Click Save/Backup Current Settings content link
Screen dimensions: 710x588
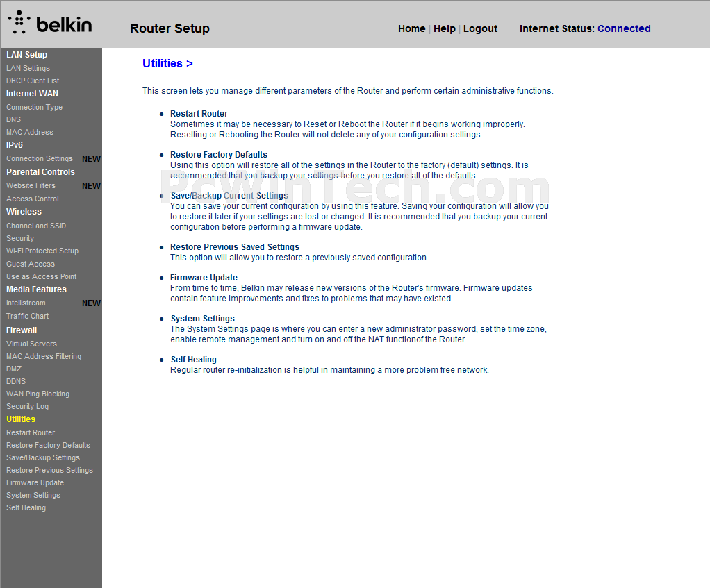click(x=229, y=195)
